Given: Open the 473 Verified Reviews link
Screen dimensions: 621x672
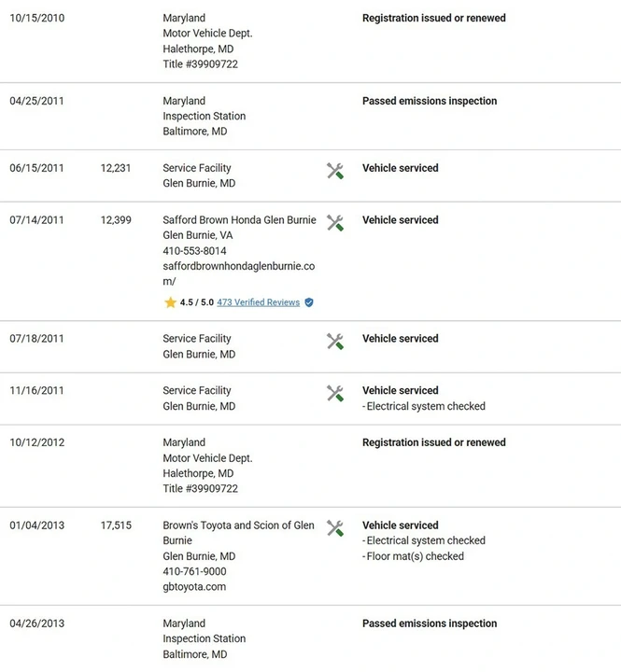Looking at the screenshot, I should click(258, 302).
